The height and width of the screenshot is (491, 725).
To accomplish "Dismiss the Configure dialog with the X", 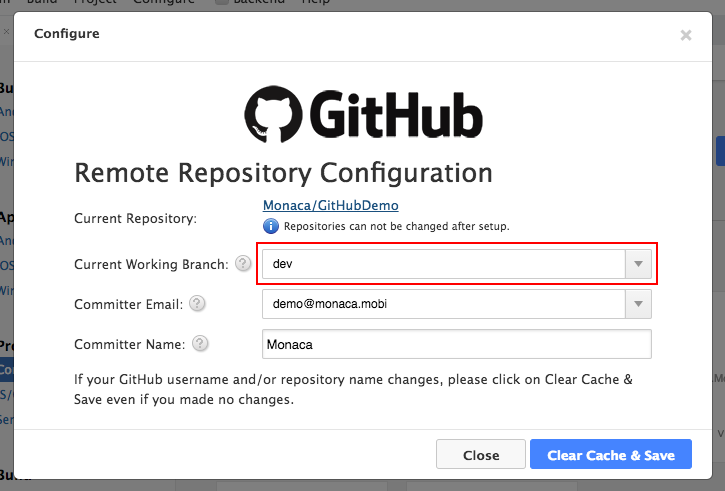I will click(x=685, y=35).
